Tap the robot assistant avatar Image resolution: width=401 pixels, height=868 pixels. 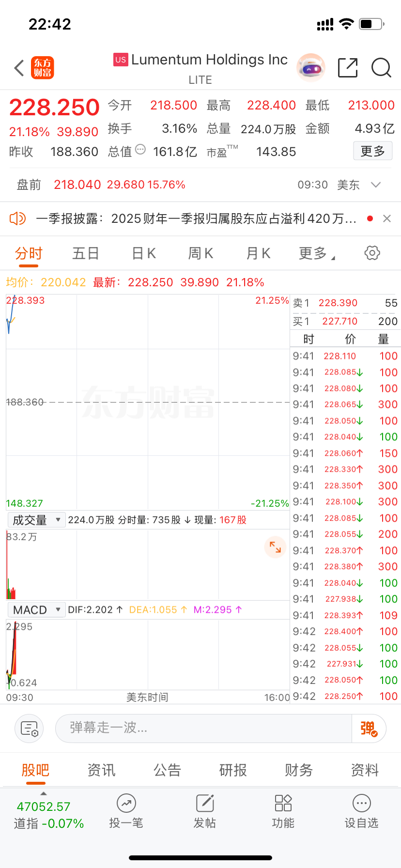pyautogui.click(x=310, y=68)
